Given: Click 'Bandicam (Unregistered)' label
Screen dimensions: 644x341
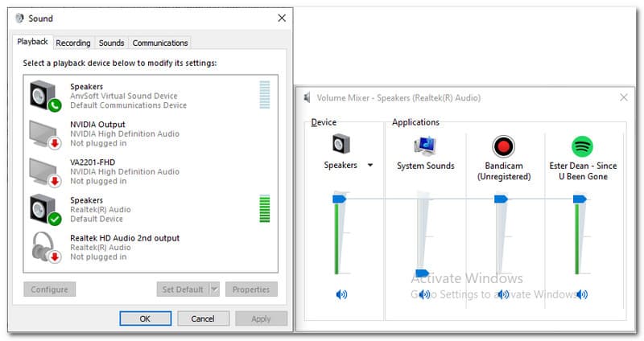Looking at the screenshot, I should pos(504,171).
